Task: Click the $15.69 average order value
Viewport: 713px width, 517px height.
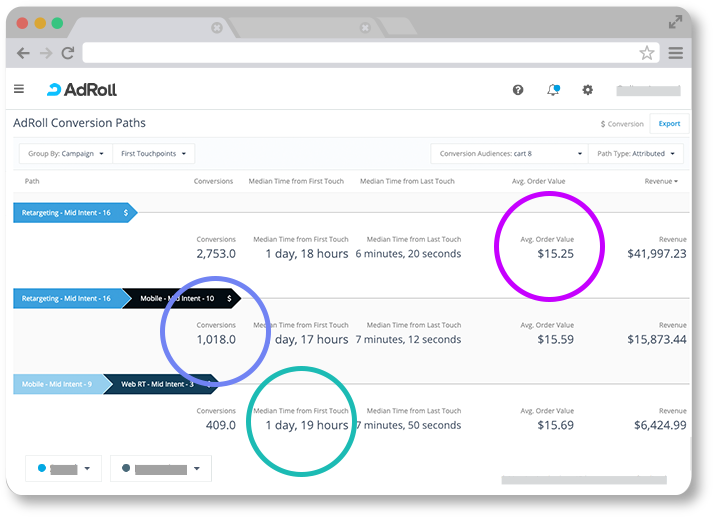Action: coord(555,425)
